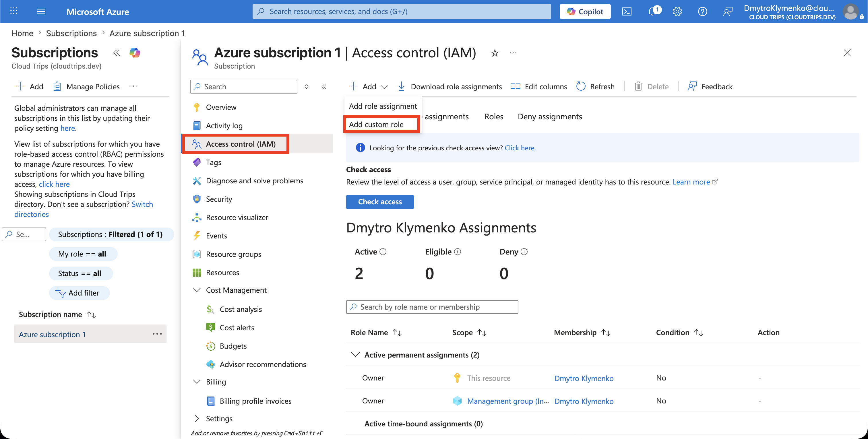Click the Copilot button in header
Image resolution: width=868 pixels, height=439 pixels.
[x=585, y=11]
